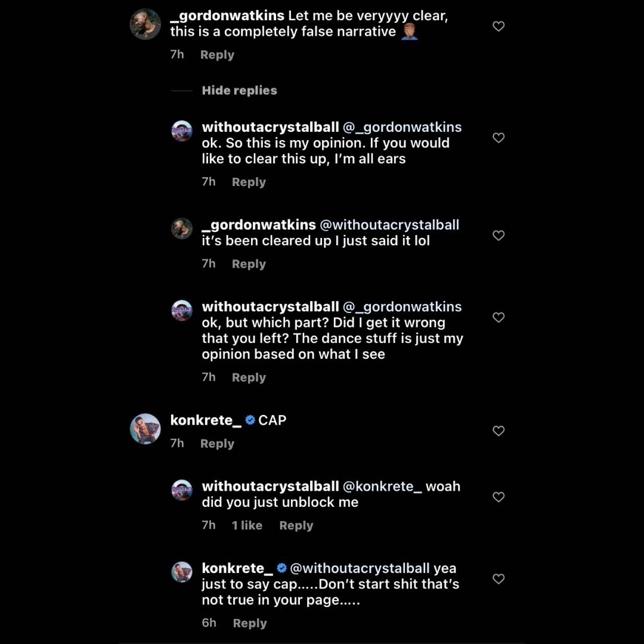This screenshot has width=644, height=644.
Task: Like konkrete_'s "just to say cap" reply
Action: [x=499, y=578]
